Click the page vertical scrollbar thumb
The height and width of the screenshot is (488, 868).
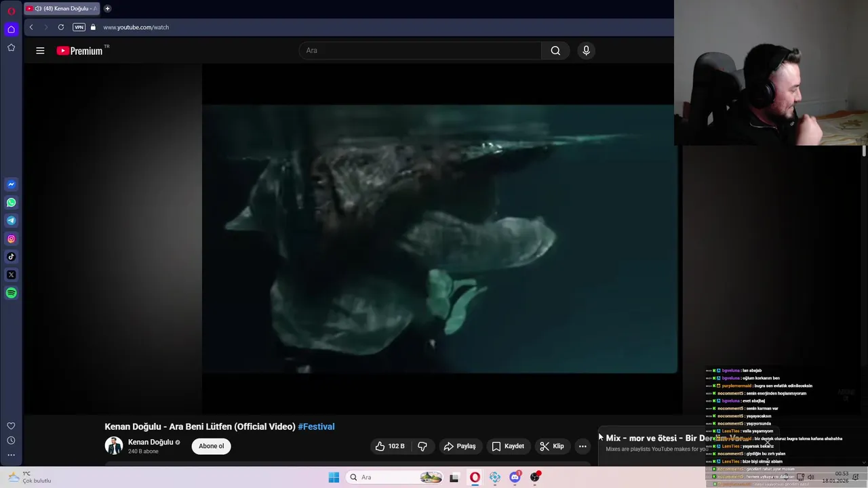(864, 151)
